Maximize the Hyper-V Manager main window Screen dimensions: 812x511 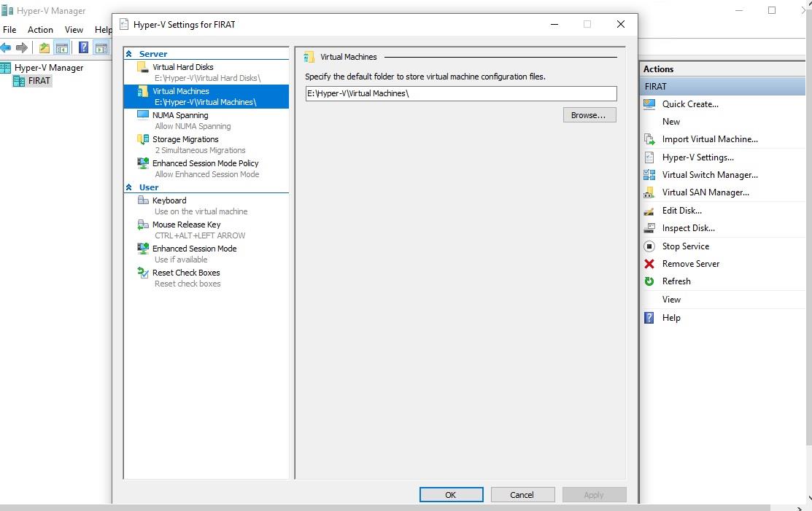(772, 10)
